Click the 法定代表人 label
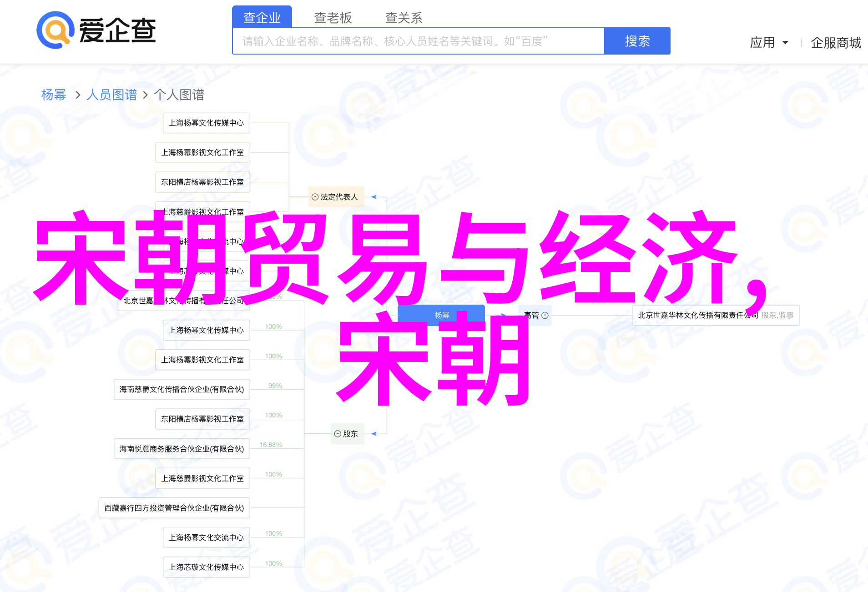The height and width of the screenshot is (592, 868). pyautogui.click(x=339, y=197)
